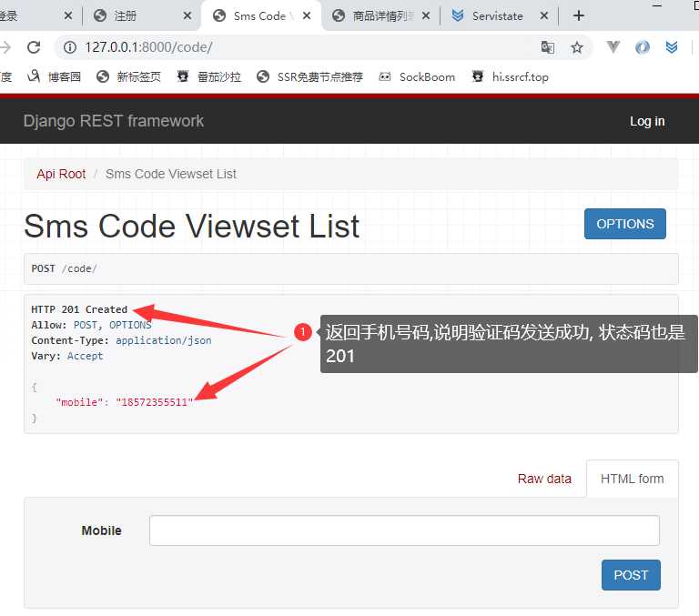Screen dimensions: 699x616
Task: Click the Sms Code Viewset List breadcrumb
Action: [171, 174]
